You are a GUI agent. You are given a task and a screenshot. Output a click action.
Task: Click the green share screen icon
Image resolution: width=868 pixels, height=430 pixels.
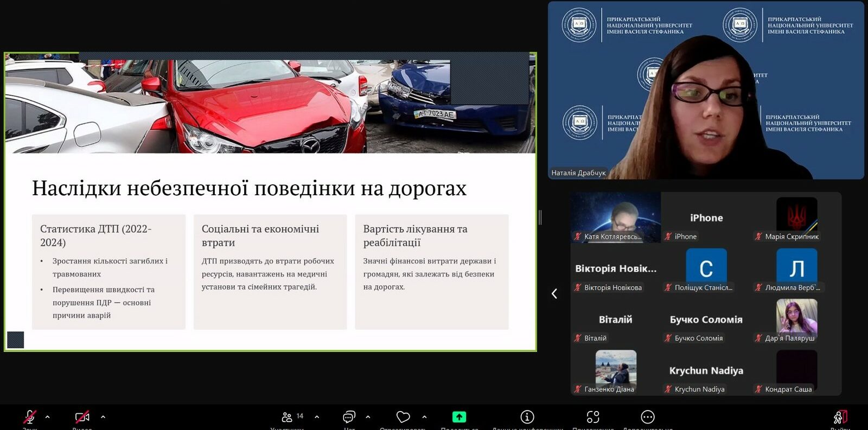[x=459, y=417]
